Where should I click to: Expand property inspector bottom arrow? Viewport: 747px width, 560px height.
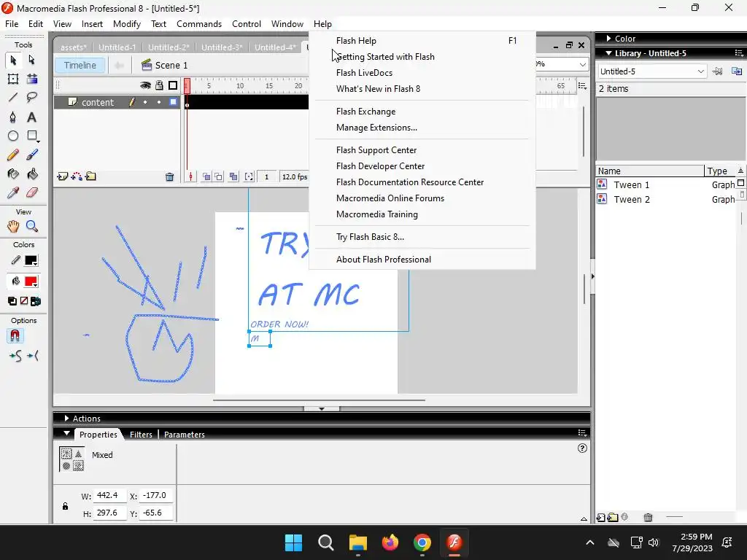[584, 519]
